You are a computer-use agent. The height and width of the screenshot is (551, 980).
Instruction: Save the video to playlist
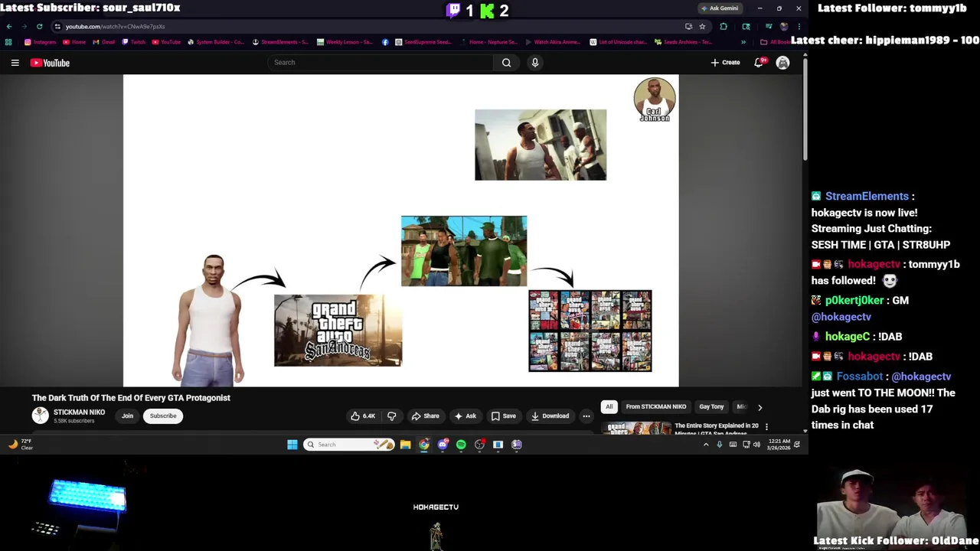pos(503,416)
